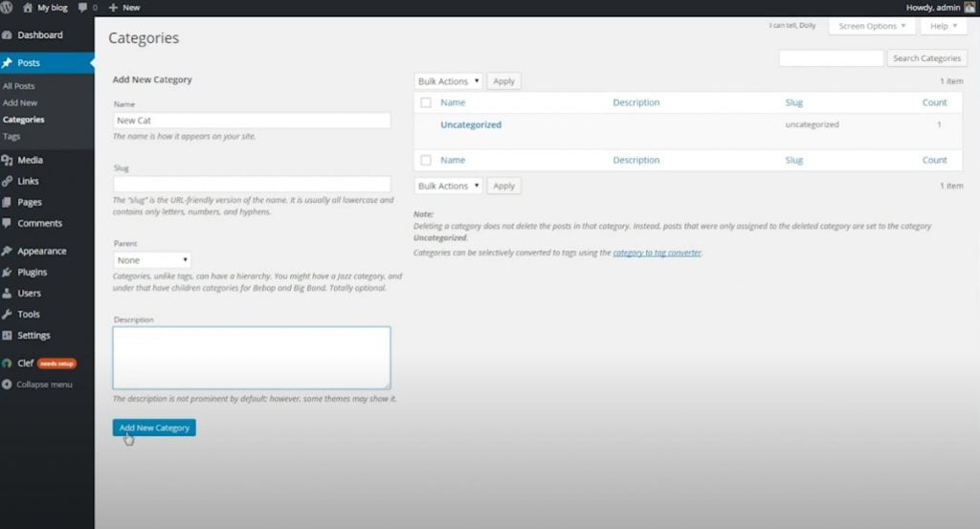Open the comments bubble icon in admin bar
Viewport: 980px width, 529px height.
(x=83, y=7)
